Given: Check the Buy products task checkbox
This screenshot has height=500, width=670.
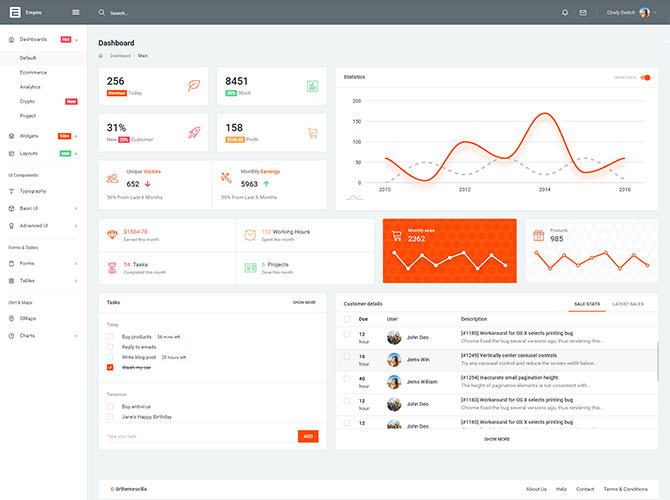Looking at the screenshot, I should point(110,337).
